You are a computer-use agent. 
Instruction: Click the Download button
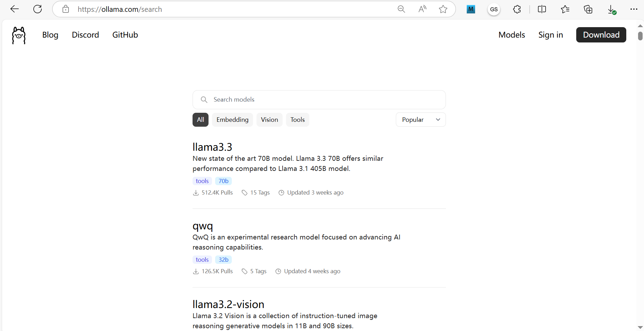[601, 35]
